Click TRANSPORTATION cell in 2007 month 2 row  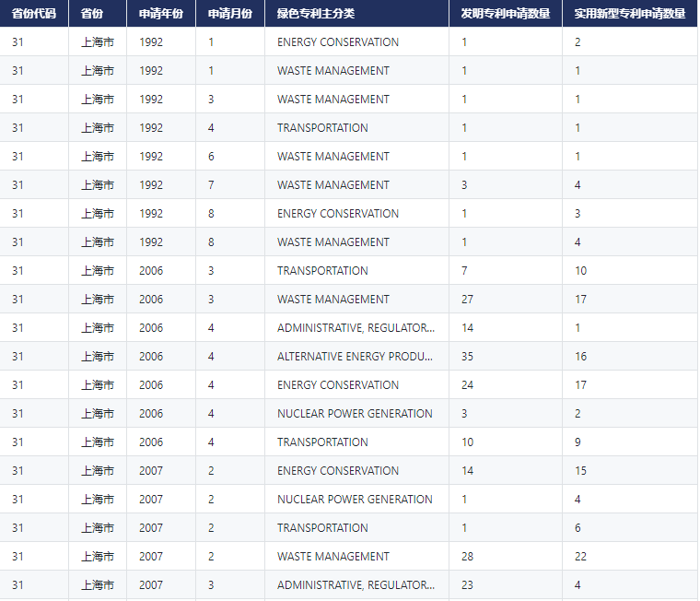click(x=356, y=528)
